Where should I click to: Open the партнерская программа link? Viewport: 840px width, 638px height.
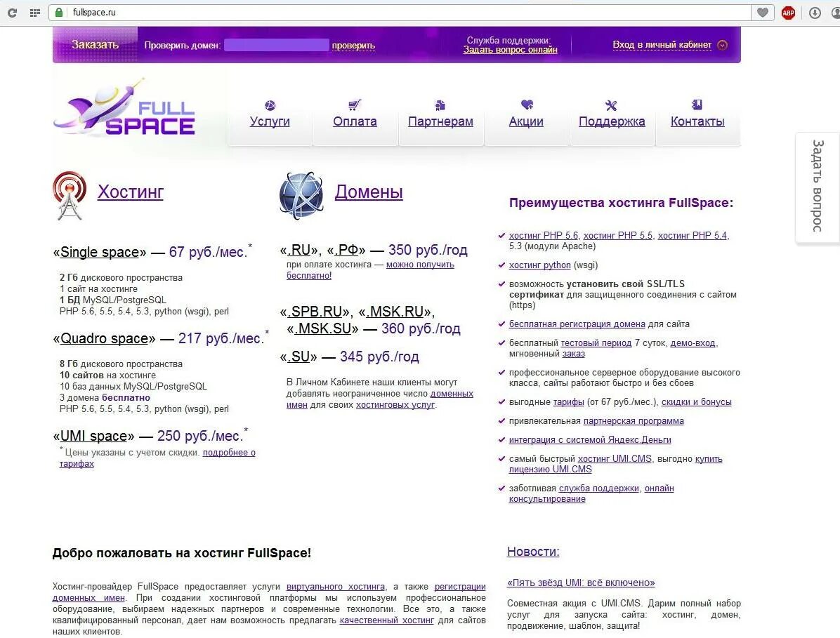(x=634, y=421)
